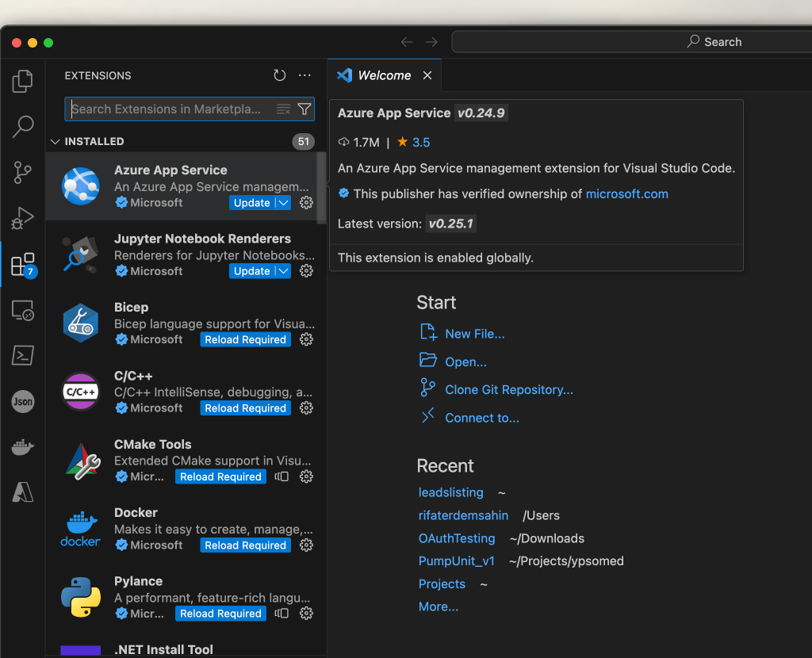The height and width of the screenshot is (658, 812).
Task: Open gear settings for Azure App Service
Action: click(x=306, y=202)
